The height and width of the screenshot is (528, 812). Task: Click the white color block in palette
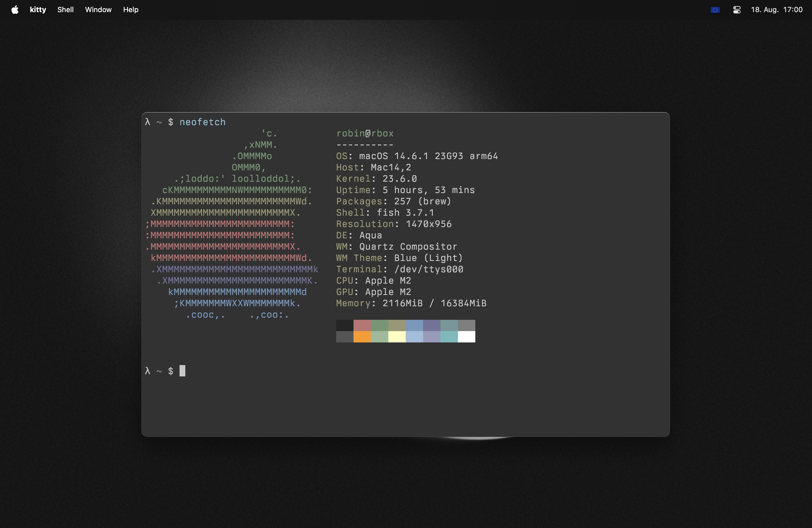(x=466, y=337)
